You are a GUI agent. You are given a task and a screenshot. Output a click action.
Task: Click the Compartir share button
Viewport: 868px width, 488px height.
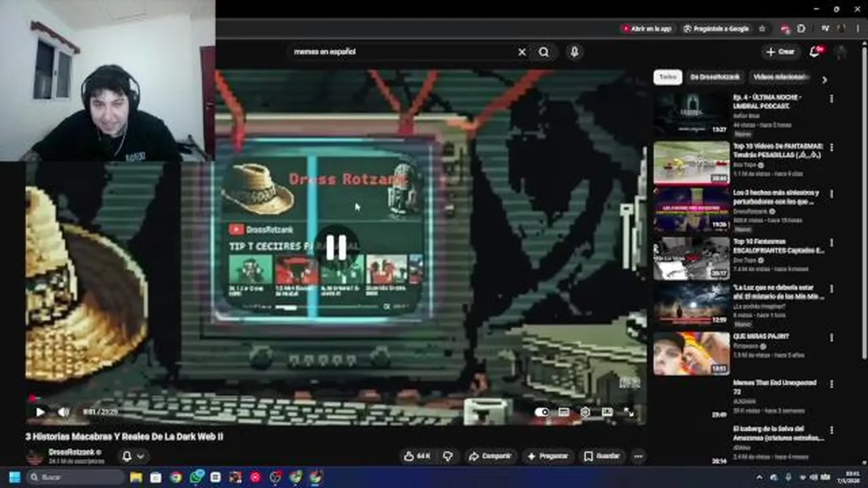coord(490,456)
